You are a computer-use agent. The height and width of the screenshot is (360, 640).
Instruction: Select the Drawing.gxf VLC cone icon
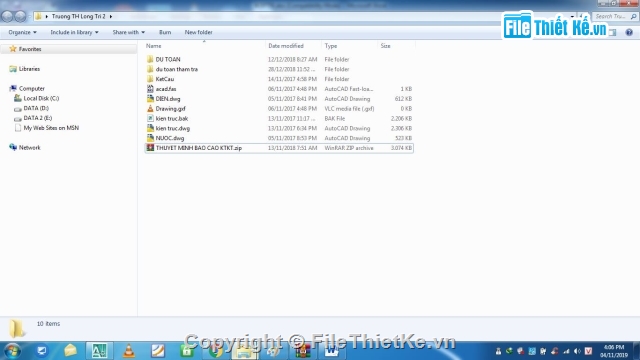(x=150, y=109)
